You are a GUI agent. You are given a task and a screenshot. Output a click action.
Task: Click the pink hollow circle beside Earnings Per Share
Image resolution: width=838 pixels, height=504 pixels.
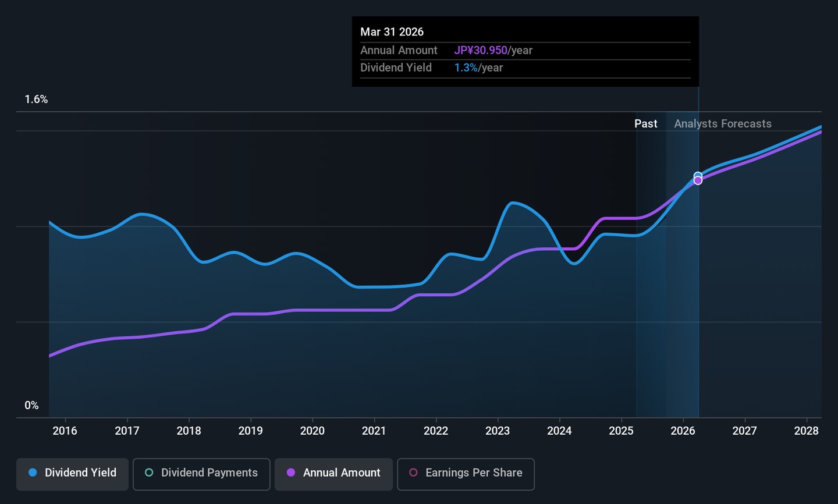(413, 473)
